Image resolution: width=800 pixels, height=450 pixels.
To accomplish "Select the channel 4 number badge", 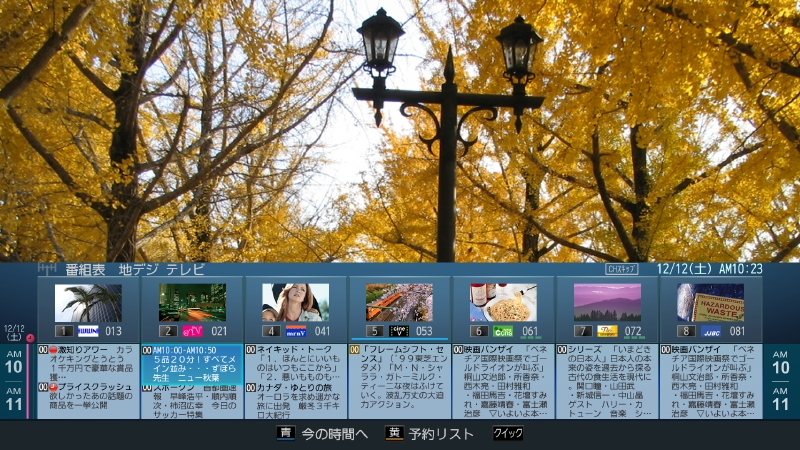I will click(x=271, y=331).
